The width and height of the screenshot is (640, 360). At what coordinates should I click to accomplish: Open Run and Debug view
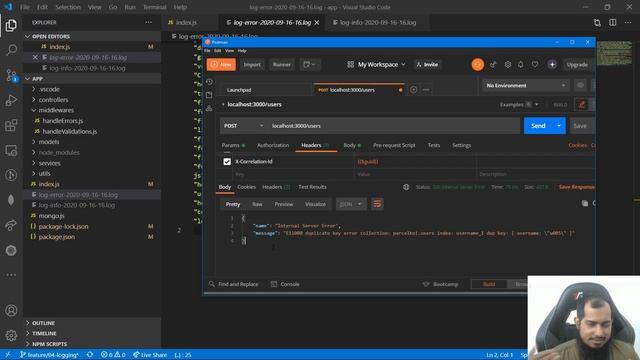(11, 100)
